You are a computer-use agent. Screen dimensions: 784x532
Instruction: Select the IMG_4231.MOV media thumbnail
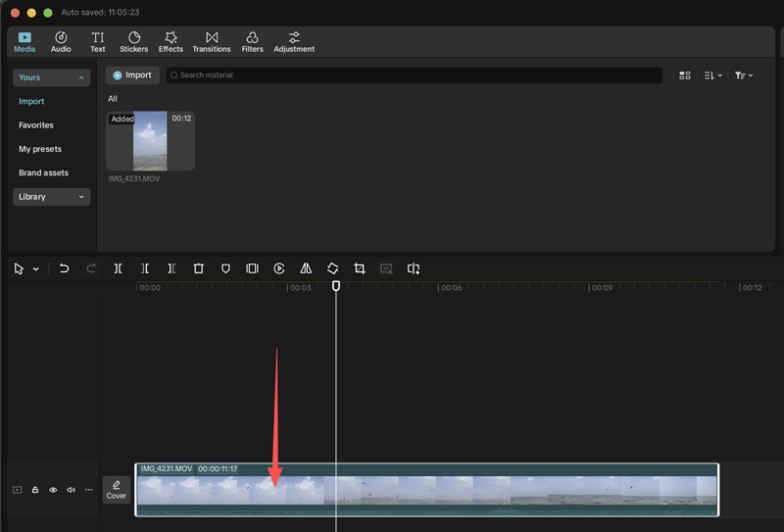pyautogui.click(x=150, y=141)
